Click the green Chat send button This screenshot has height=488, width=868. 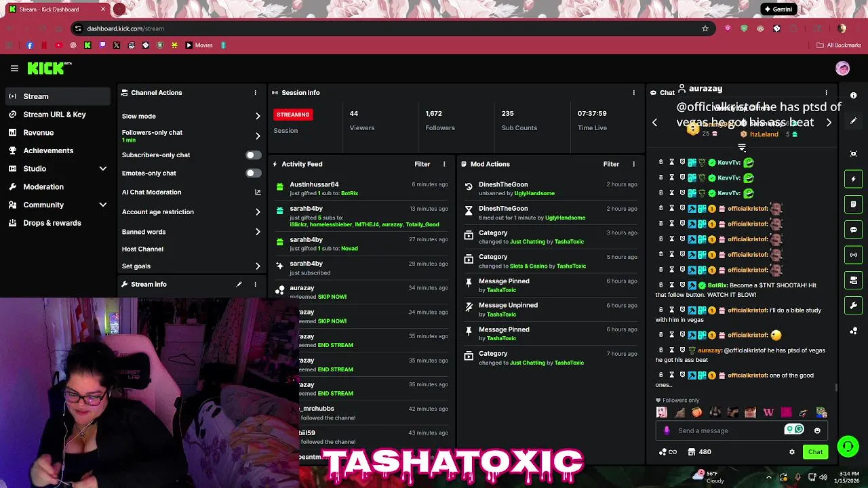click(815, 452)
